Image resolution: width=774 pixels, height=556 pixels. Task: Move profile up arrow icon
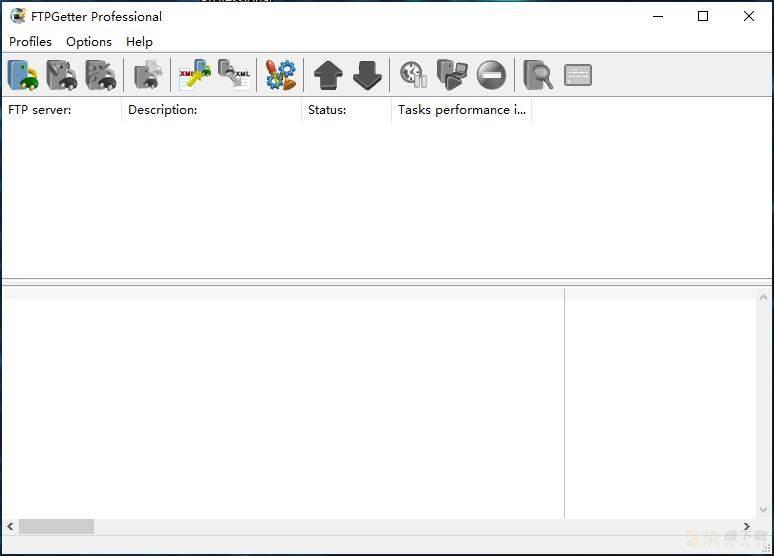(x=328, y=75)
